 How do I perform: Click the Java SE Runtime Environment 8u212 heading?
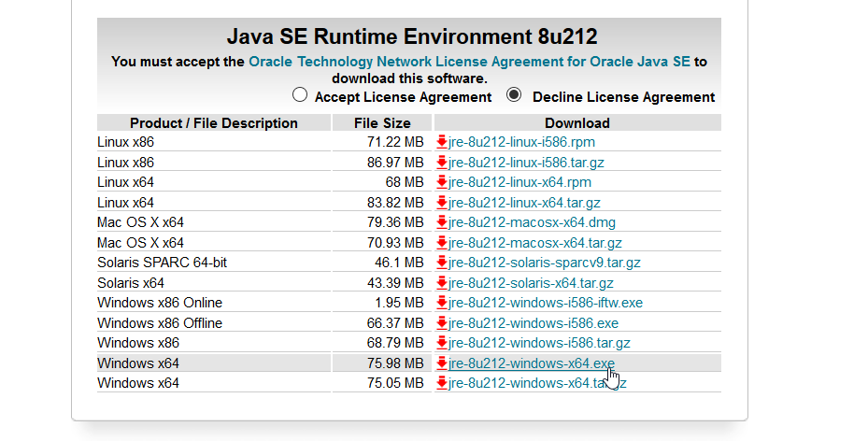[x=412, y=36]
